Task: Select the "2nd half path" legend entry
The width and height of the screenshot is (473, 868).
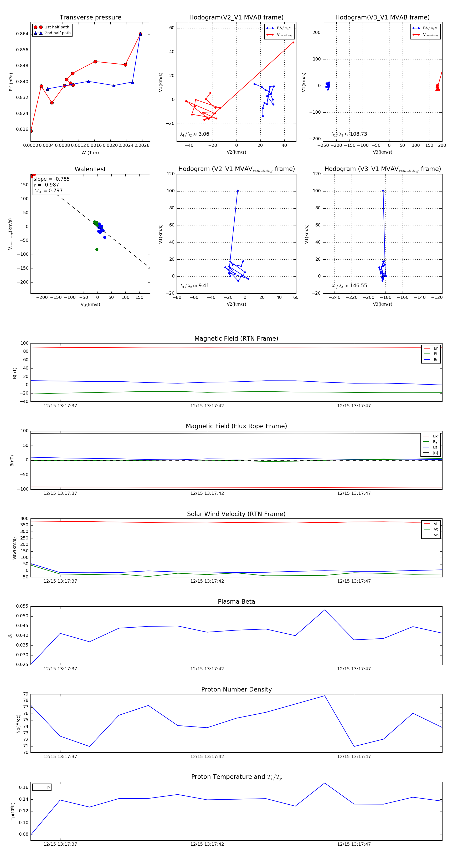Action: [52, 33]
